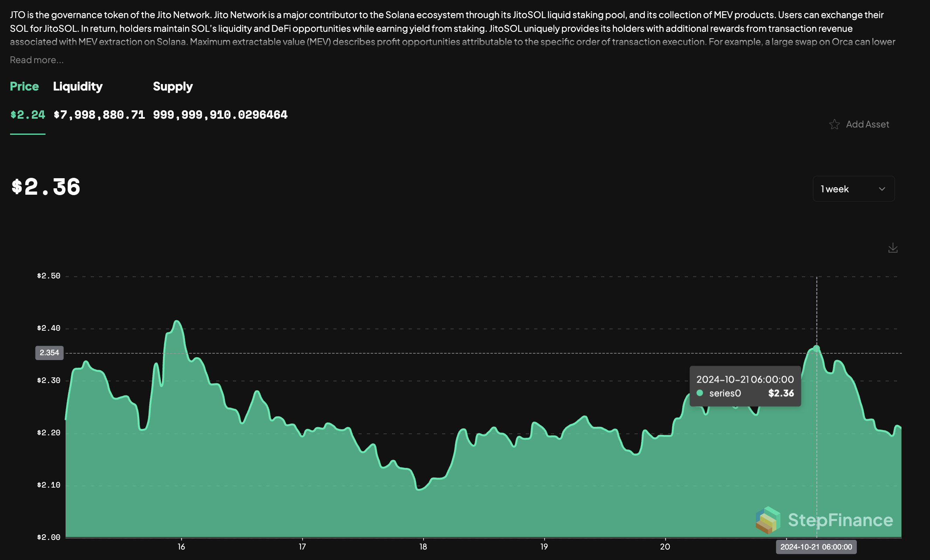Screen dimensions: 930x560
Task: Expand description via Read more link
Action: click(37, 60)
